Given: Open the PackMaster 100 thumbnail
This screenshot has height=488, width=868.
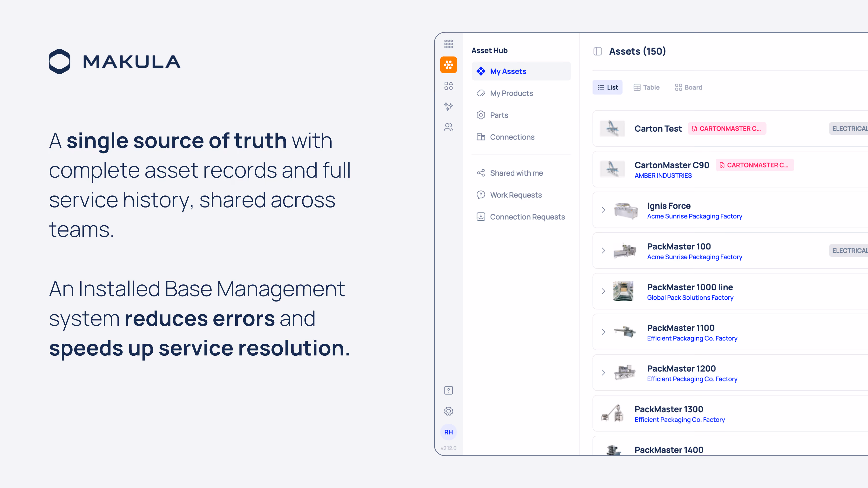Looking at the screenshot, I should click(625, 251).
